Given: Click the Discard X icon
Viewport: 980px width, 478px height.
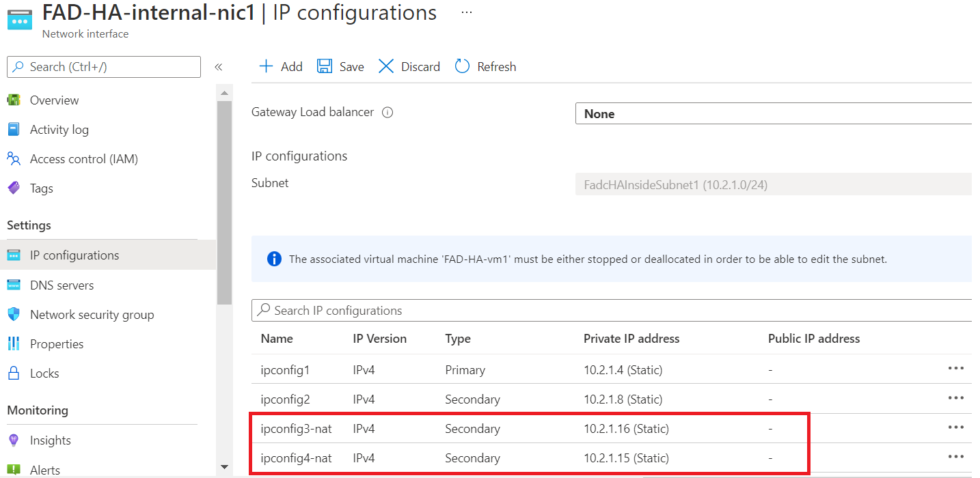Looking at the screenshot, I should click(386, 66).
